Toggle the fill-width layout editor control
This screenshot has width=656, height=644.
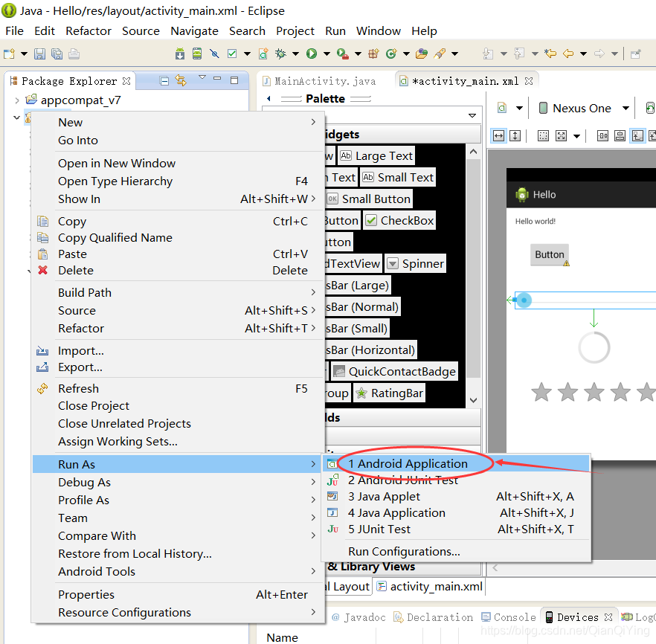pyautogui.click(x=498, y=135)
